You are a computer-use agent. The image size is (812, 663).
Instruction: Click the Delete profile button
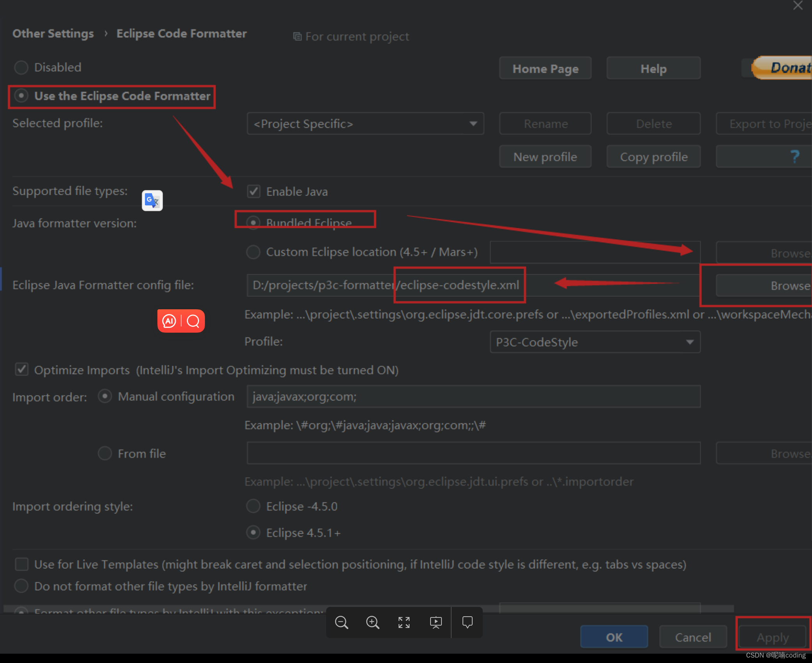pos(653,124)
